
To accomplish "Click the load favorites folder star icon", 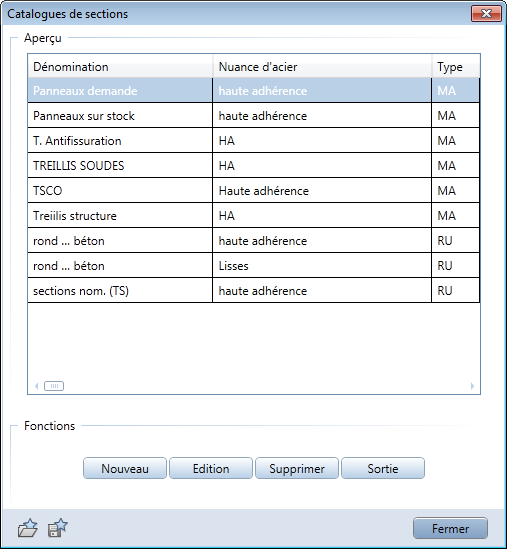I will pyautogui.click(x=28, y=528).
